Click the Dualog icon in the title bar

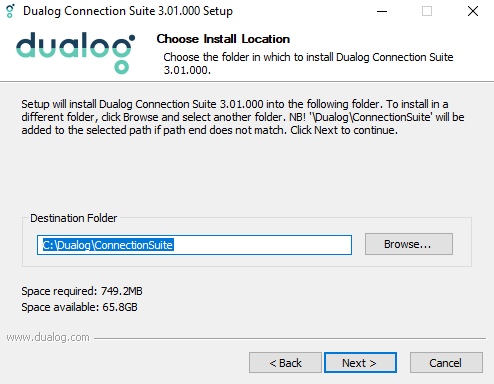pos(11,11)
